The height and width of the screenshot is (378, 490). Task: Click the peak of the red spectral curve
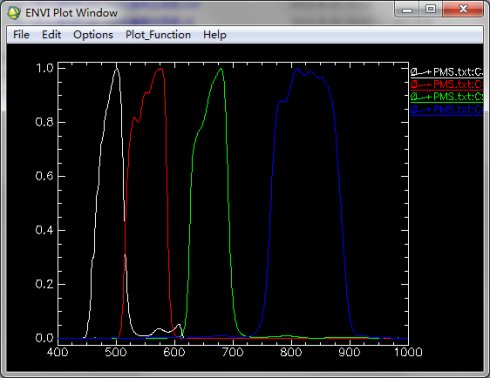pos(160,69)
